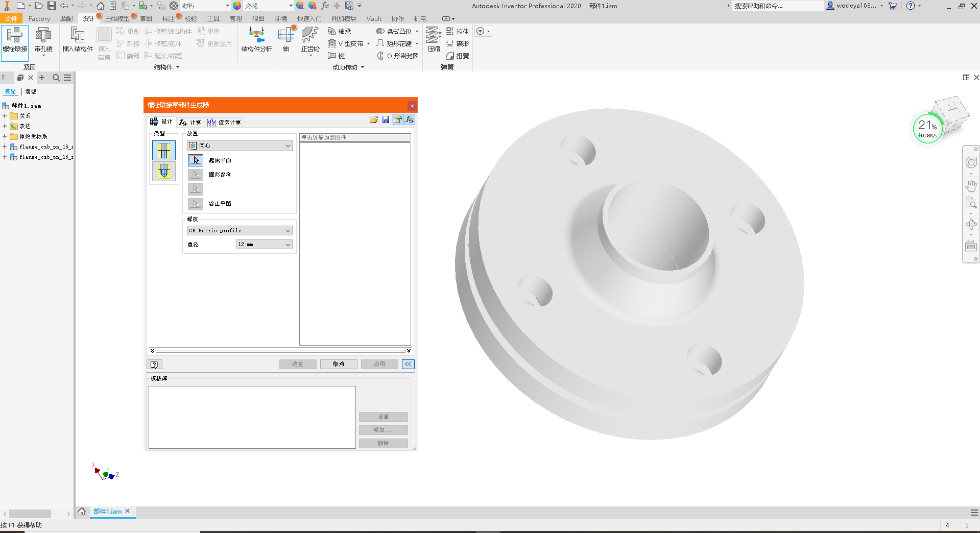Switch to the 计算 calculation tab in dialog
980x533 pixels.
click(x=190, y=122)
